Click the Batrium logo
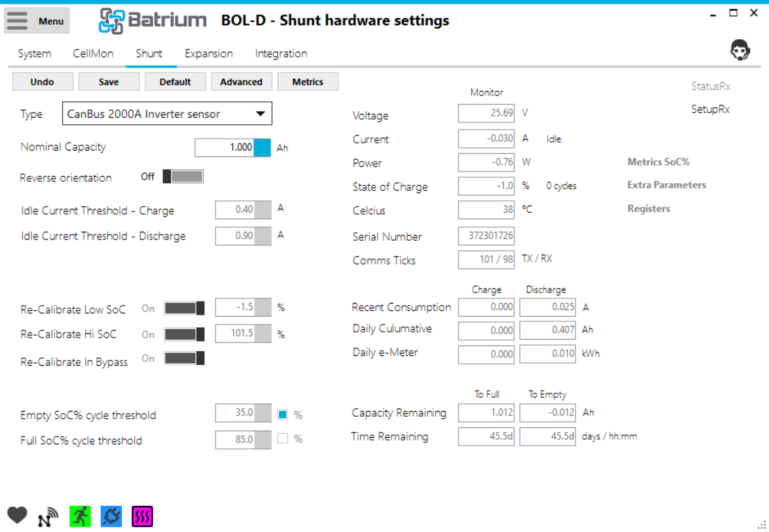This screenshot has width=769, height=532. (x=152, y=21)
